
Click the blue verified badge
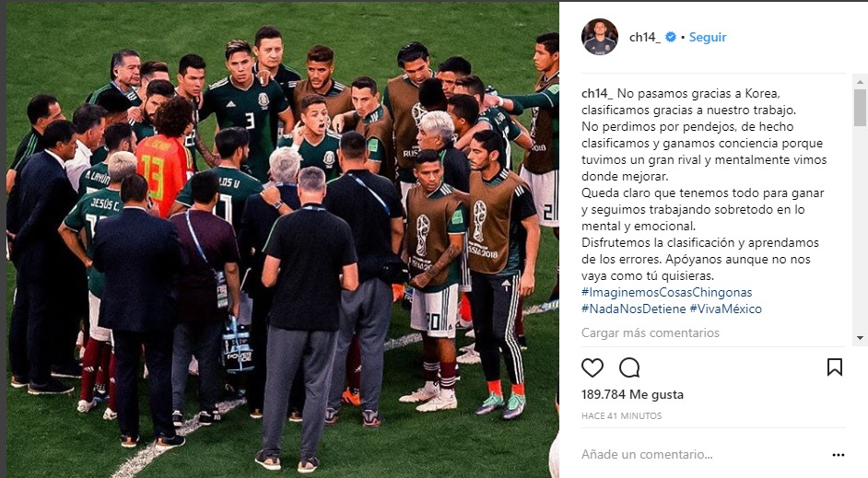click(671, 37)
